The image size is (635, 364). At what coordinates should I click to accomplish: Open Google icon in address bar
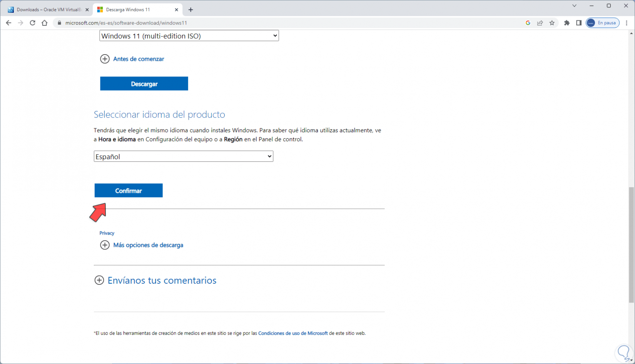[528, 23]
